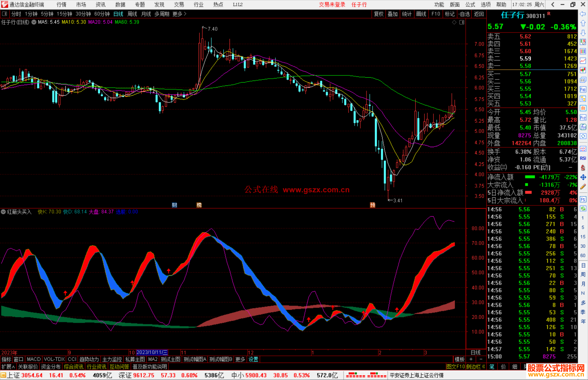
Task: Open the f(x) formula icon
Action: (583, 127)
